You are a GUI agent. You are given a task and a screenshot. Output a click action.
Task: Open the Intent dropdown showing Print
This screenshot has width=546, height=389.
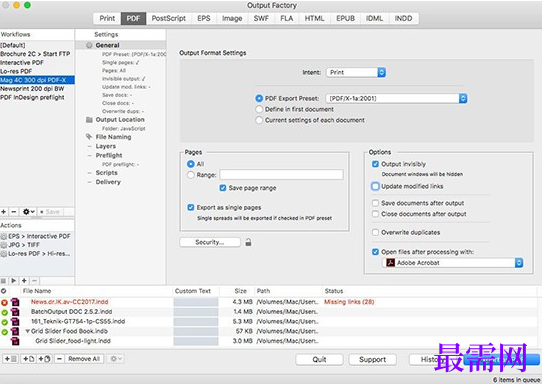point(356,72)
